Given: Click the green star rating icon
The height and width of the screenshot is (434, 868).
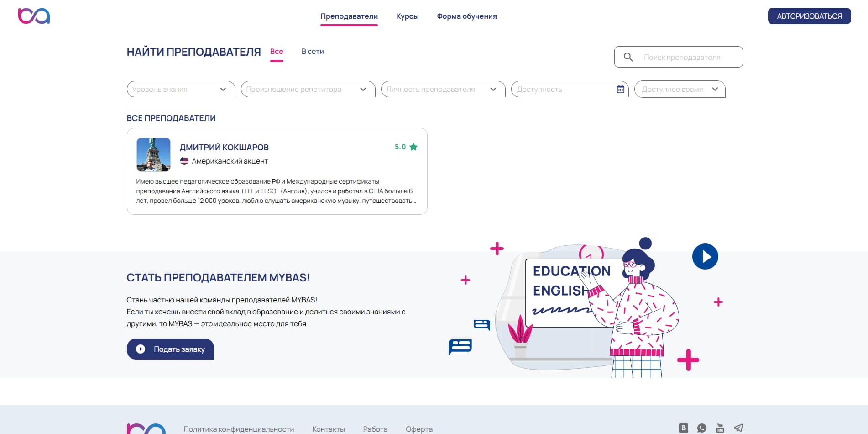Looking at the screenshot, I should (x=413, y=147).
